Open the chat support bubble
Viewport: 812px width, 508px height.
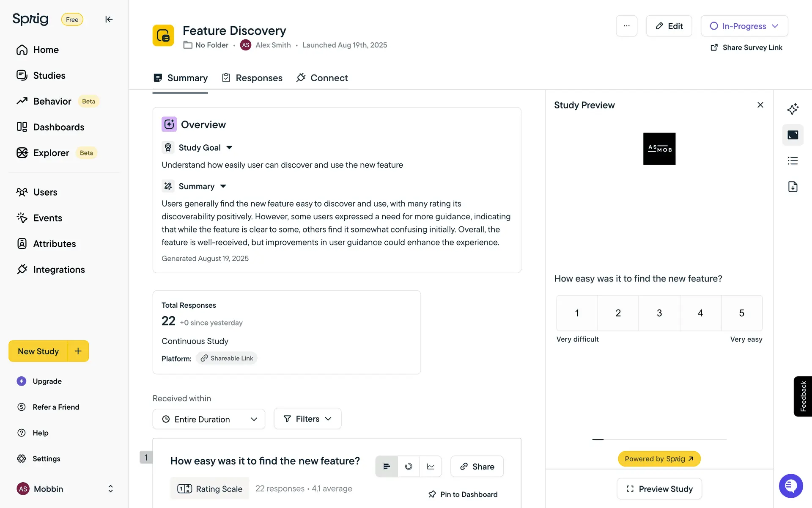[x=790, y=486]
